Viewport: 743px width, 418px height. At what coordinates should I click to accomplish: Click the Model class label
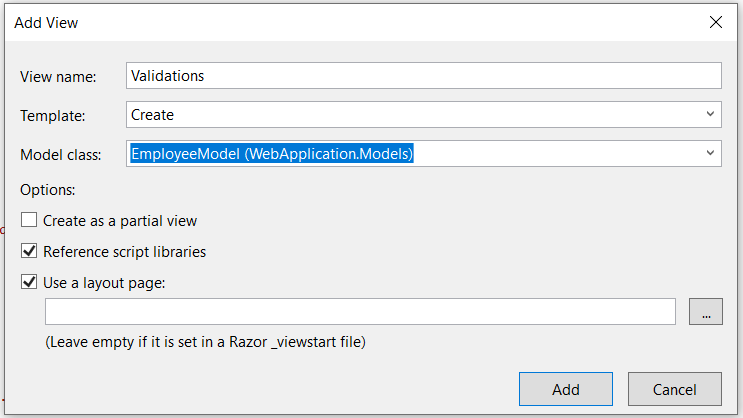61,154
